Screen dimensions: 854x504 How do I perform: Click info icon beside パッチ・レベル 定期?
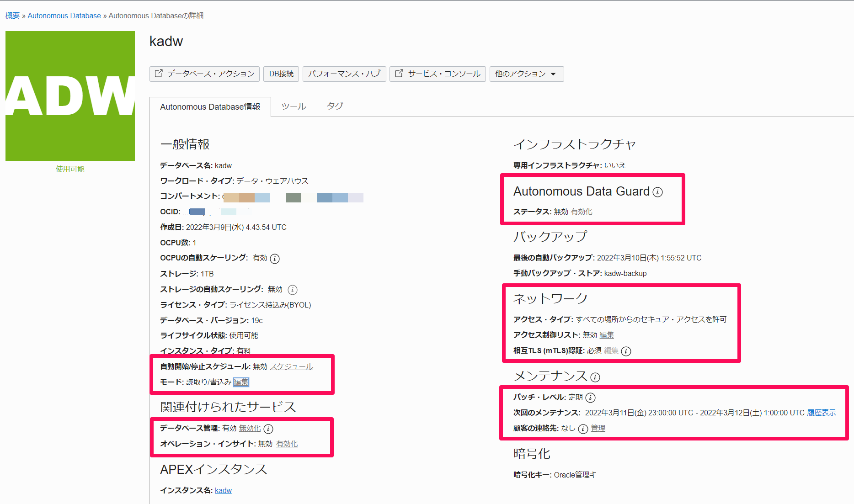tap(591, 398)
